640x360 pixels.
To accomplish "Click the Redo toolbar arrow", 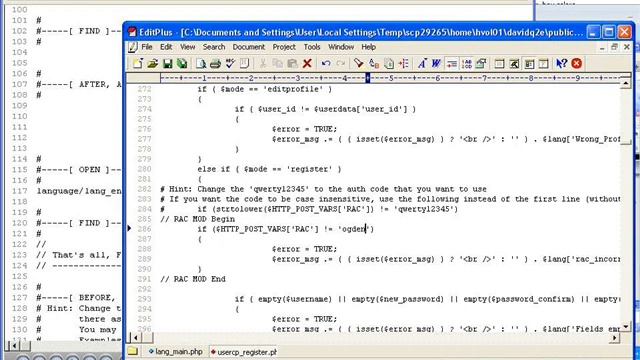I will (x=340, y=64).
